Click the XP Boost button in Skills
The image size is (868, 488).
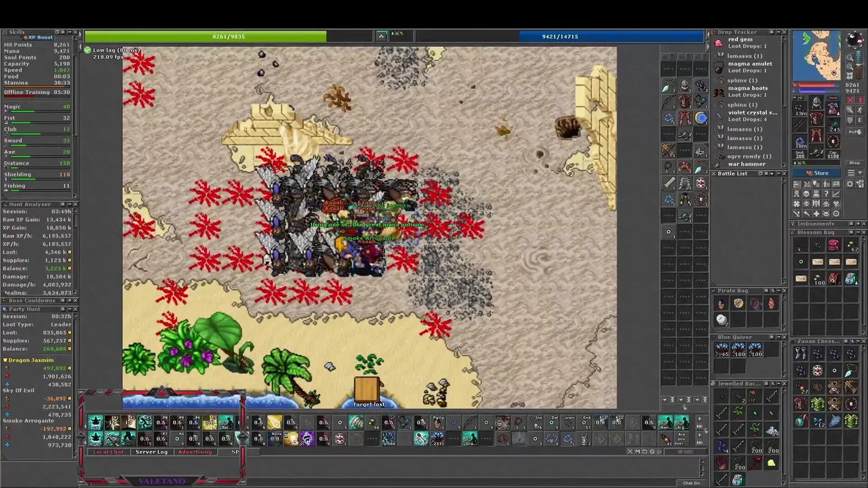tap(37, 37)
